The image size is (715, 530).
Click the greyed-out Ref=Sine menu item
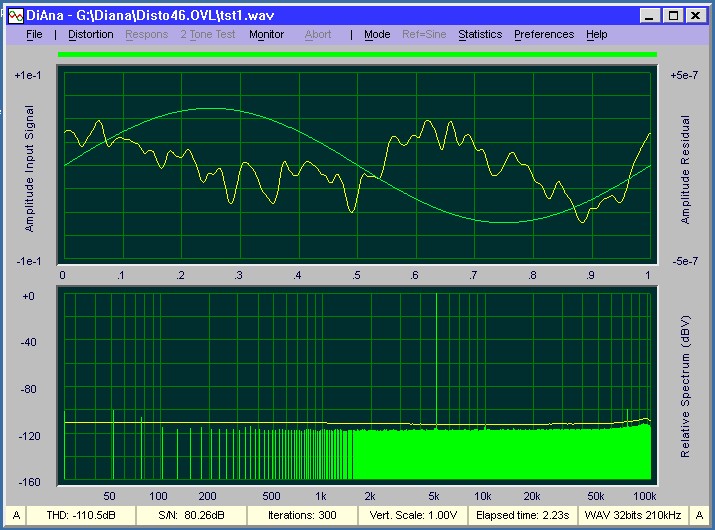point(424,34)
